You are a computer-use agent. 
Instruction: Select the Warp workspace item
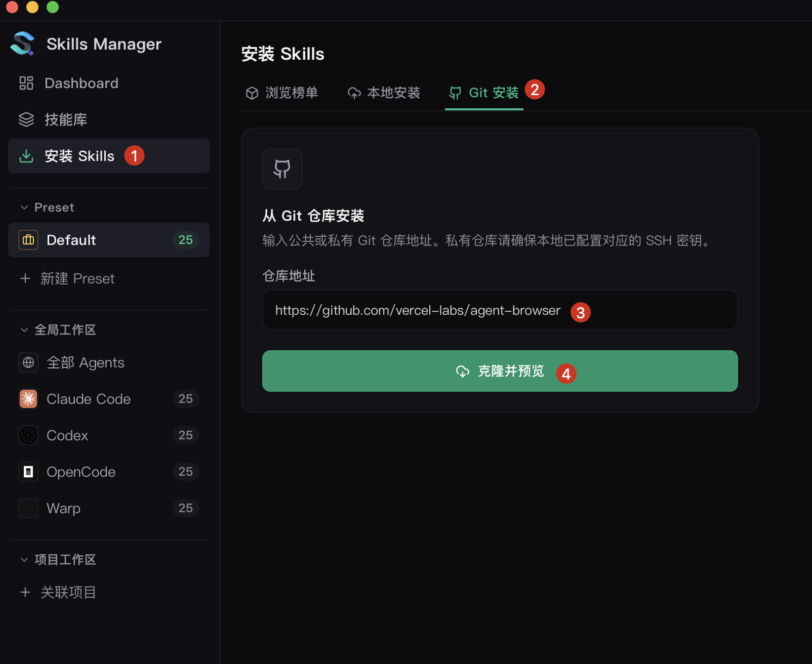pyautogui.click(x=109, y=508)
